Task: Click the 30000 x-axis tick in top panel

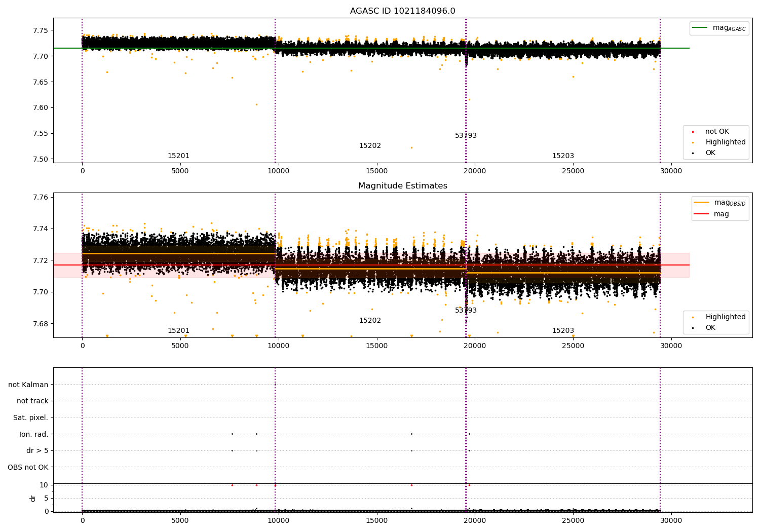Action: 671,171
